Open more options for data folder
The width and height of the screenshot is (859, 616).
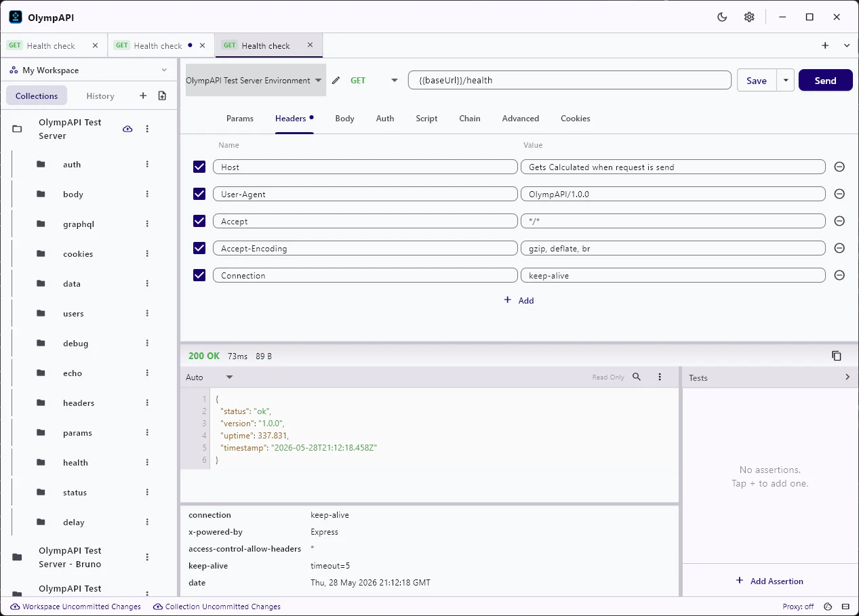(147, 283)
